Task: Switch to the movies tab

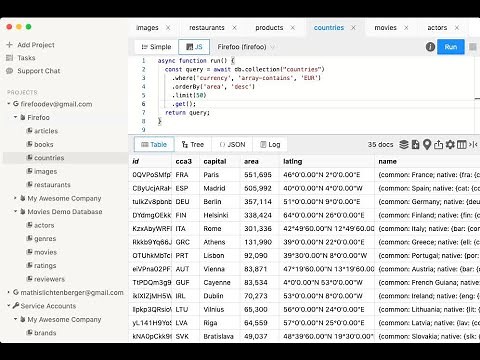Action: (385, 28)
